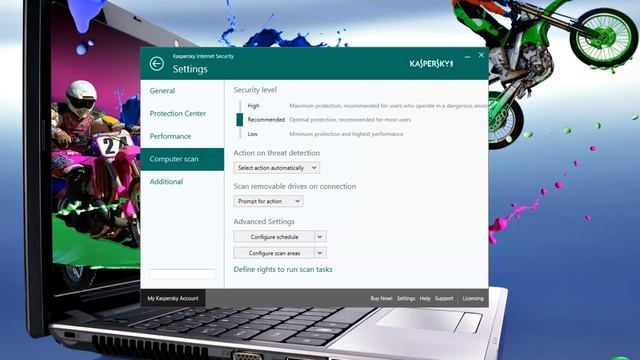640x360 pixels.
Task: Click the Configure scan areas button
Action: 274,253
